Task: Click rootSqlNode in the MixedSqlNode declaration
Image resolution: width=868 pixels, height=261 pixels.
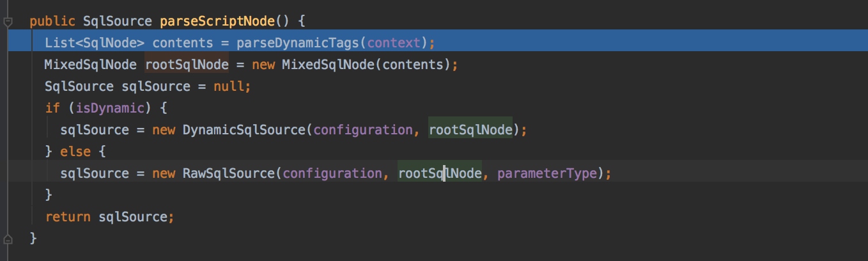Action: (187, 65)
